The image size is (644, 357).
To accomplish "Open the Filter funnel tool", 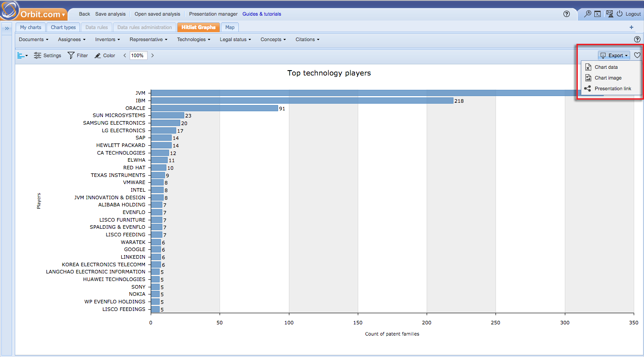I will click(x=78, y=55).
